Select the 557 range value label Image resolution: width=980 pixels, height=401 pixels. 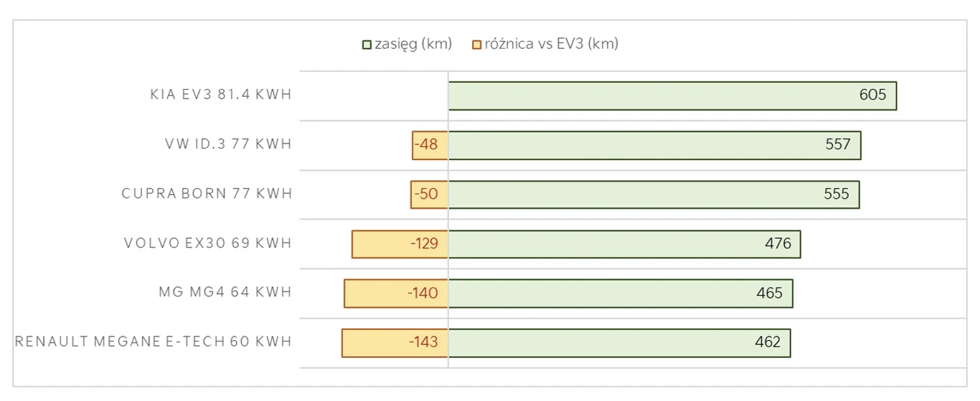click(x=838, y=144)
